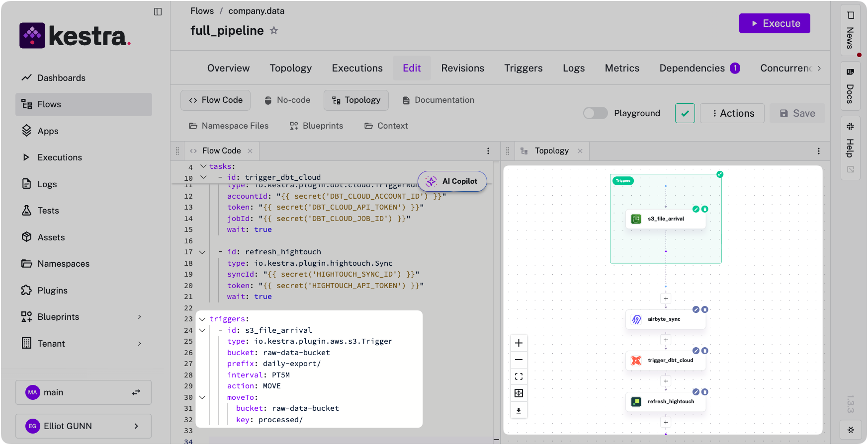Expand the Blueprints sidebar submenu
868x445 pixels.
[140, 317]
